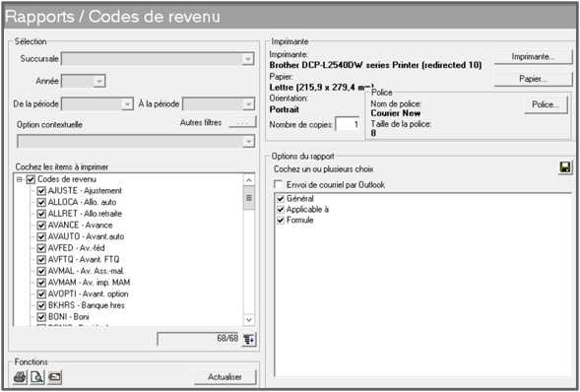Open the Année dropdown
The image size is (580, 392).
coord(99,81)
